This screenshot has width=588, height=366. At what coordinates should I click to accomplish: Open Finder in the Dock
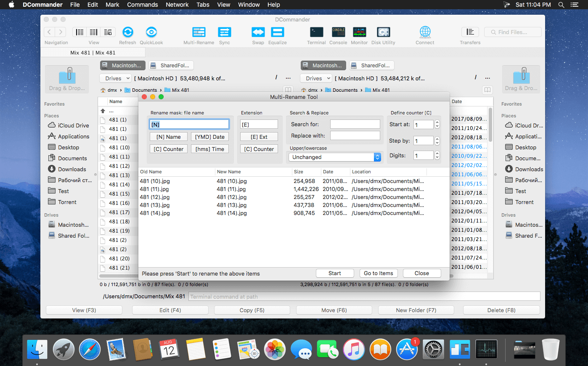click(x=37, y=349)
